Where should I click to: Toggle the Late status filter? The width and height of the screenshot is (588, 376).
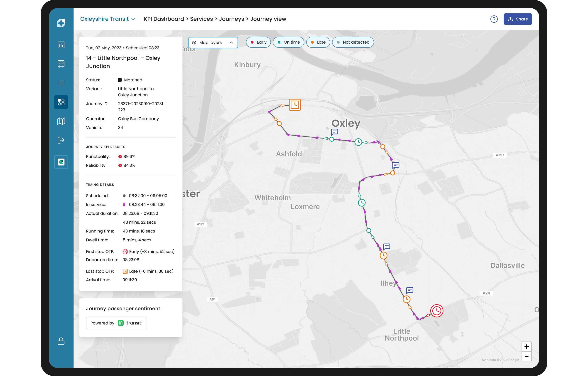(318, 42)
